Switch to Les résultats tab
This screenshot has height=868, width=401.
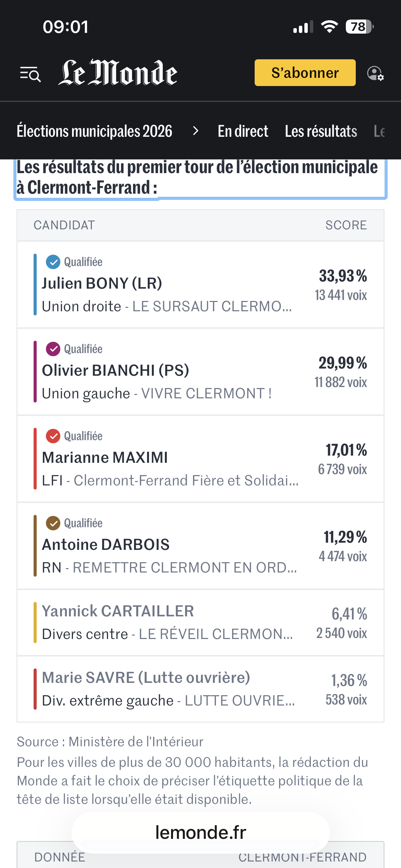pos(321,131)
